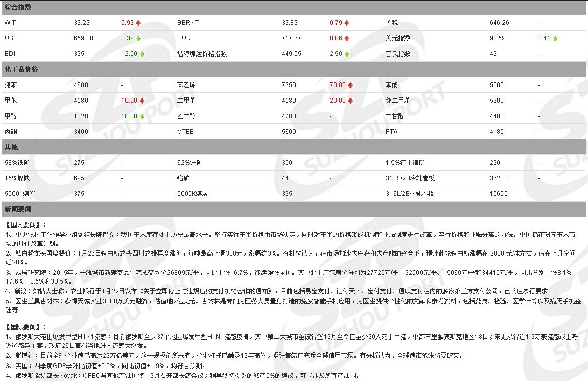588x381 pixels.
Task: Click the red up arrow beside 二甲苯 20.00
Action: point(351,101)
